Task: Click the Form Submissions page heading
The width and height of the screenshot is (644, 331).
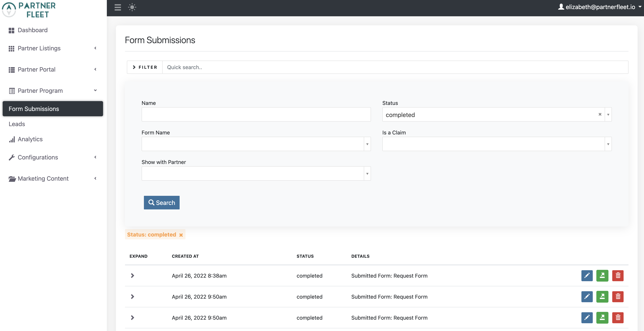Action: [x=160, y=40]
